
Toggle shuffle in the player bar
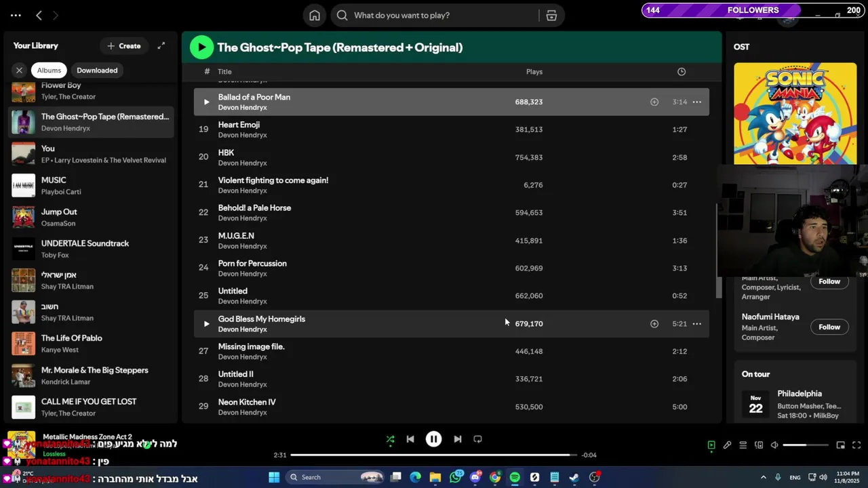tap(390, 439)
